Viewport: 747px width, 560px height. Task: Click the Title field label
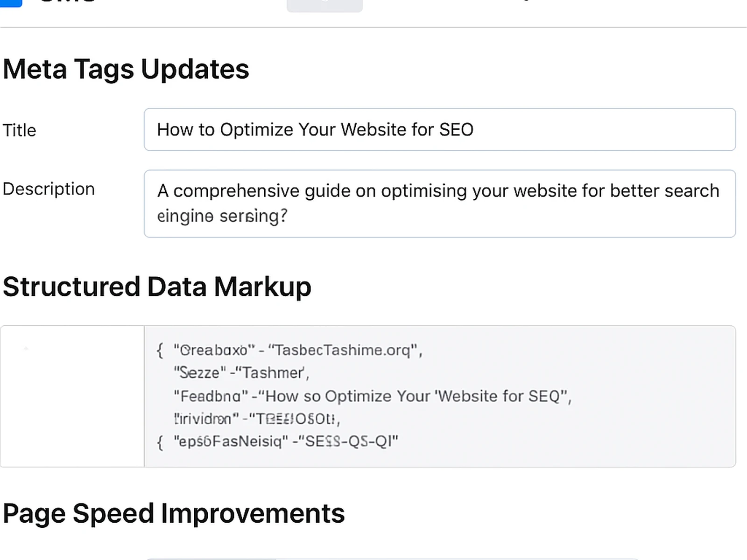(x=19, y=130)
